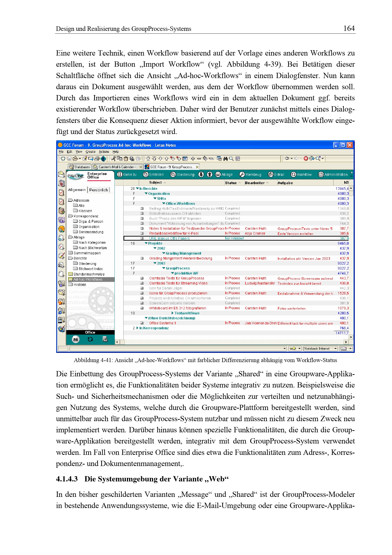This screenshot has height=555, width=392.
Task: Click the printer icon in the toolbar
Action: 97,159
